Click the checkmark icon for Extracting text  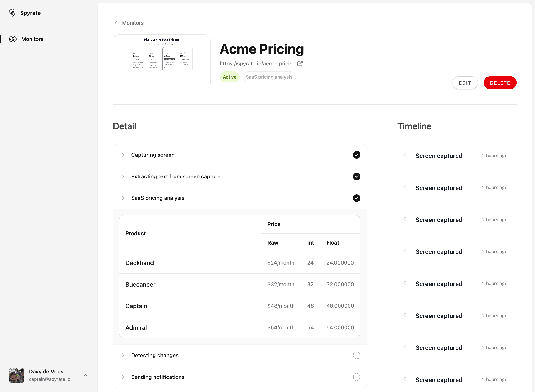pyautogui.click(x=356, y=176)
